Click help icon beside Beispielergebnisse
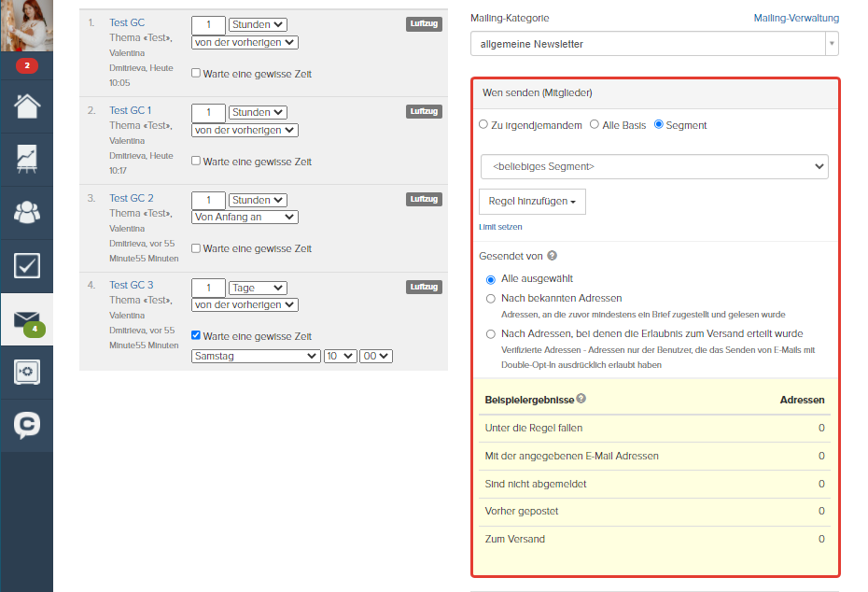Viewport: 868px width, 592px height. click(581, 398)
